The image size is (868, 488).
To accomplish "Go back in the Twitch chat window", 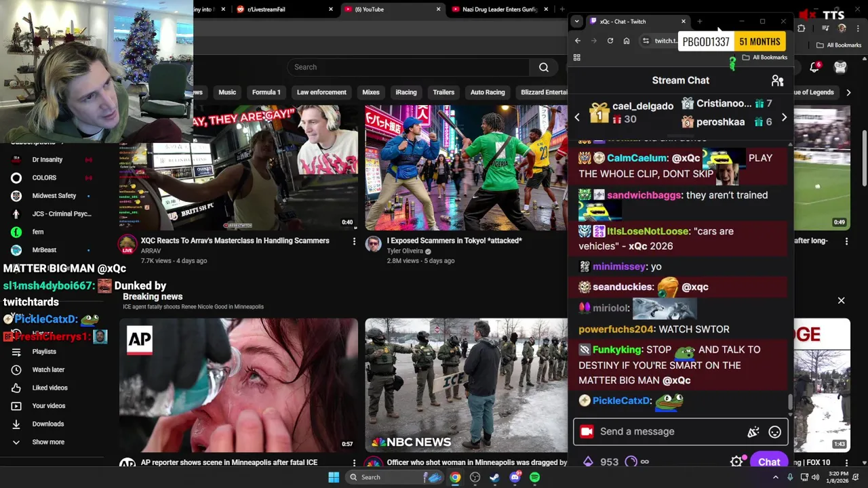I will (x=577, y=41).
